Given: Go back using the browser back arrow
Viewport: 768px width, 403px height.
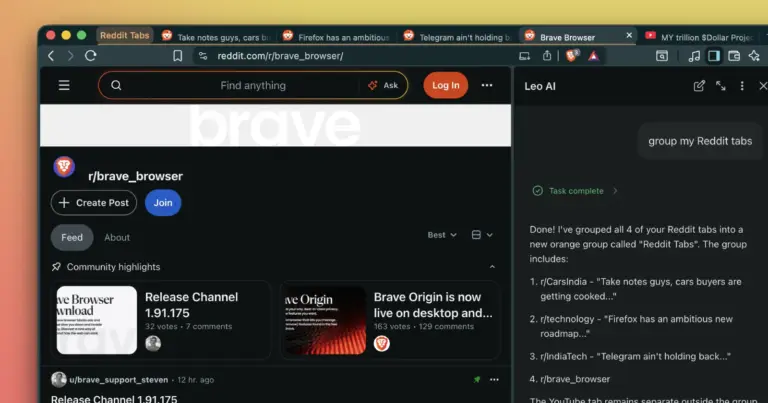Looking at the screenshot, I should click(51, 56).
